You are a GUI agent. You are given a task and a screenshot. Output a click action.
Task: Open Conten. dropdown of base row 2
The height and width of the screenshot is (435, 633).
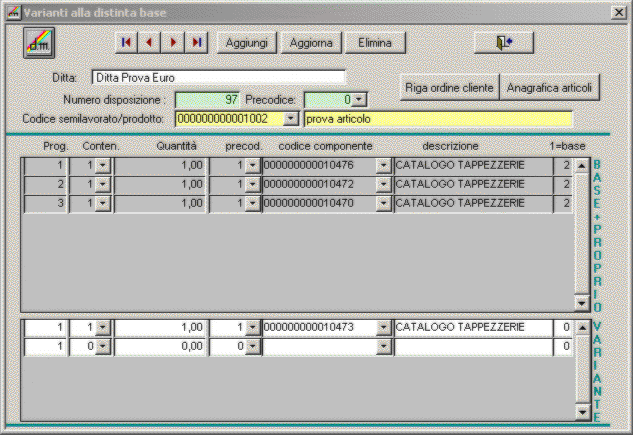[x=103, y=184]
